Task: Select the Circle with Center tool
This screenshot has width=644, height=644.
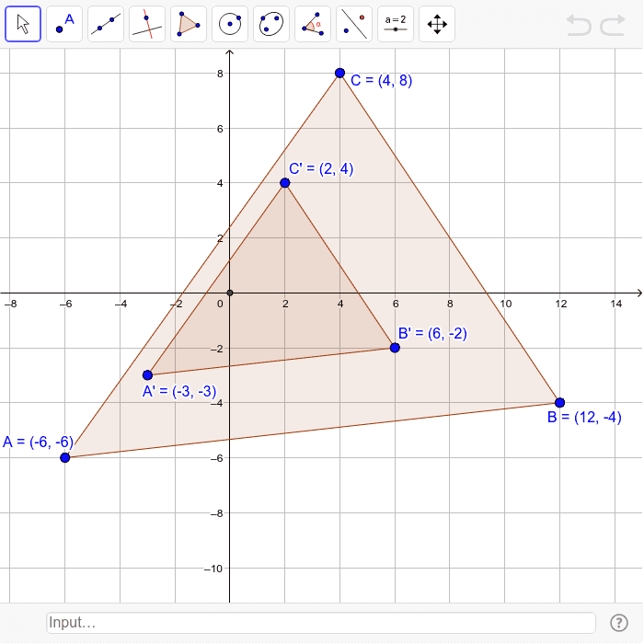Action: point(230,24)
